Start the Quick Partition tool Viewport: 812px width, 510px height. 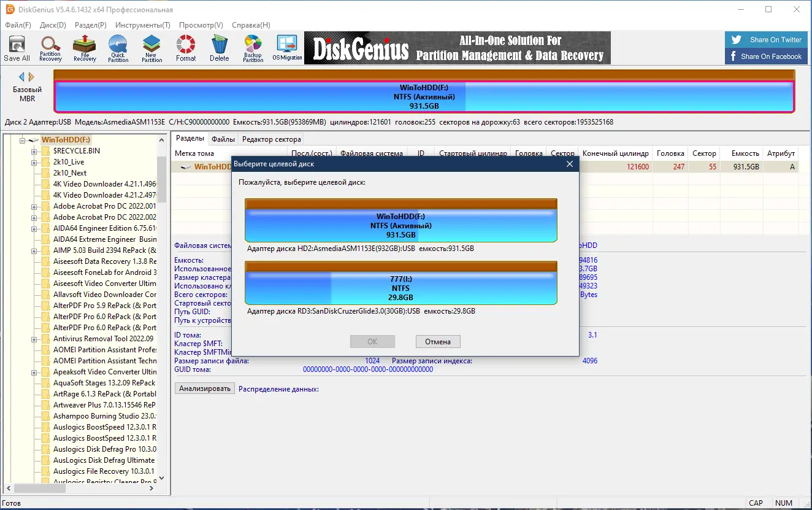click(118, 48)
